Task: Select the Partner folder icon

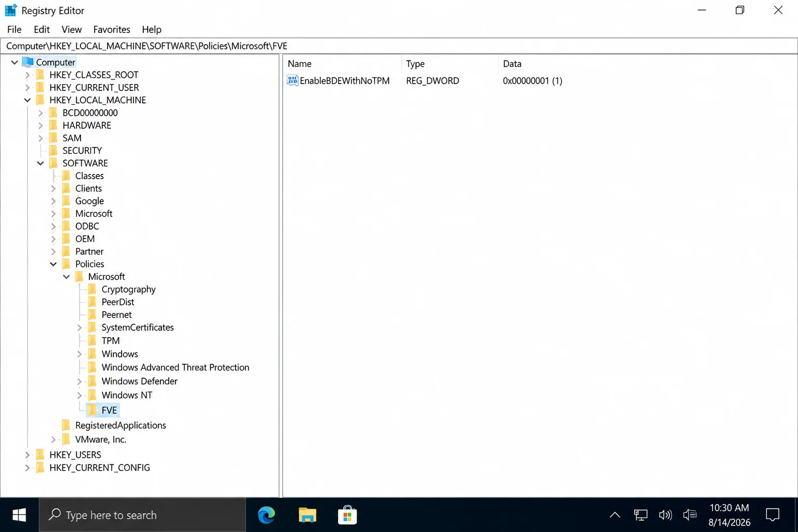Action: tap(66, 251)
